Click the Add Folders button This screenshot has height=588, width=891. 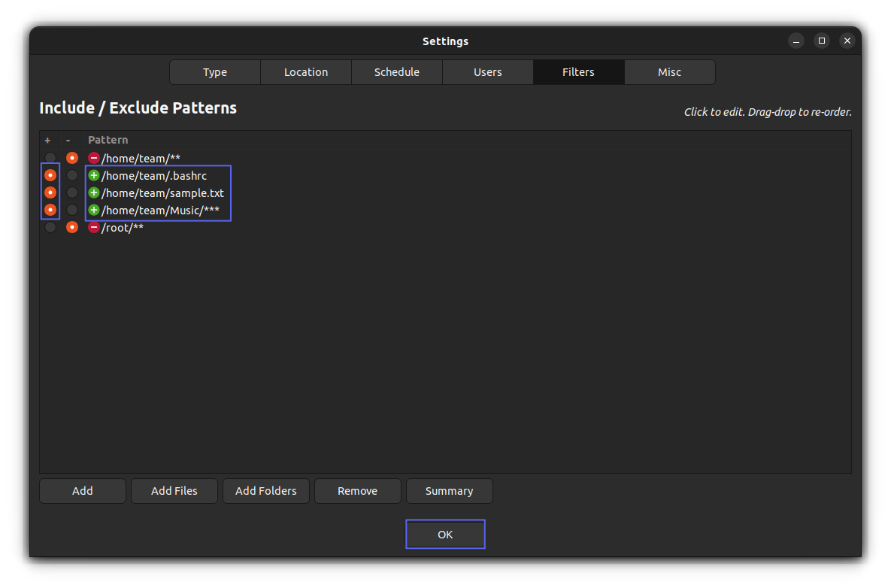pos(266,491)
